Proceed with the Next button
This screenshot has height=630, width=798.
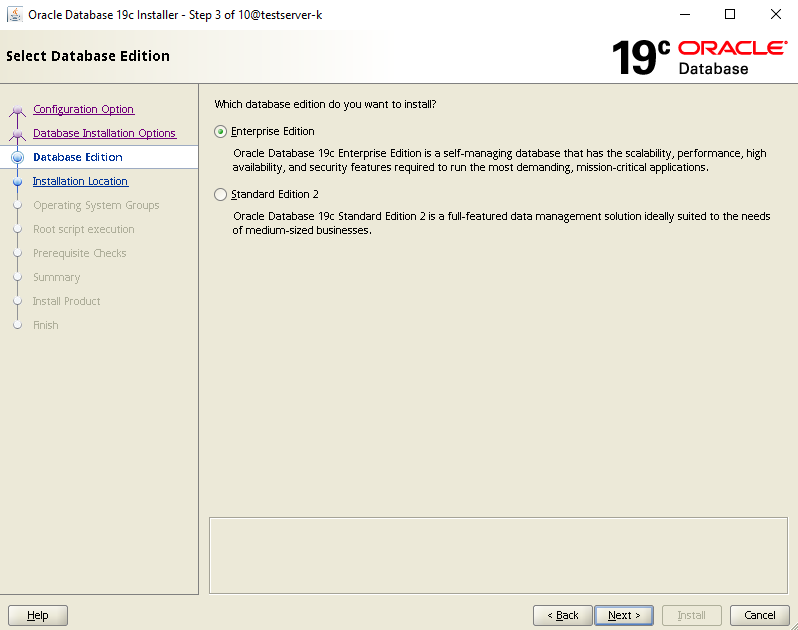click(x=624, y=615)
